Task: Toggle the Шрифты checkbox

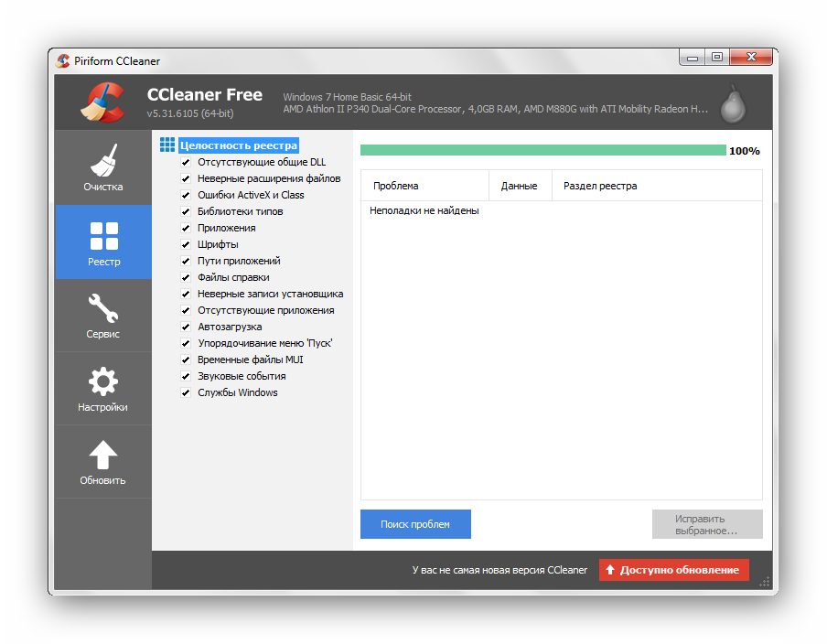Action: point(186,244)
